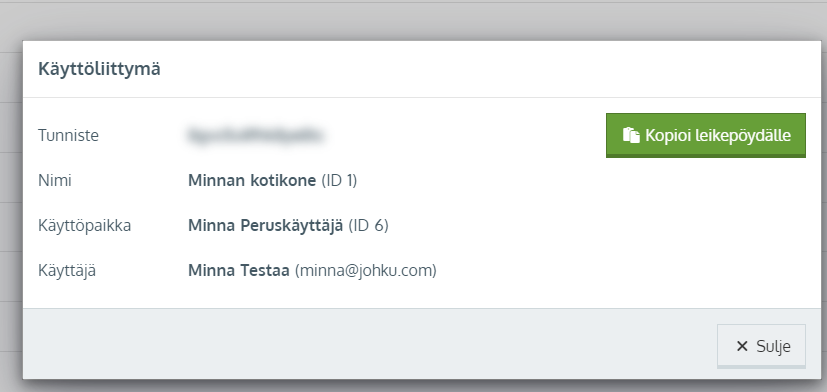Click the dimmed backdrop left of the dialog
Screen dimensions: 827x392
pos(11,211)
